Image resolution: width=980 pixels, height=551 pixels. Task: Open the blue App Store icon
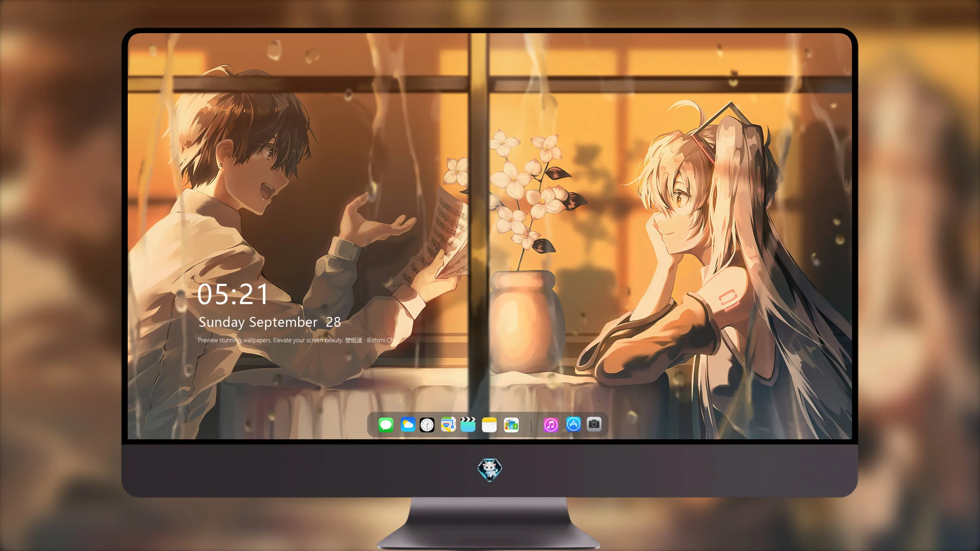[573, 424]
